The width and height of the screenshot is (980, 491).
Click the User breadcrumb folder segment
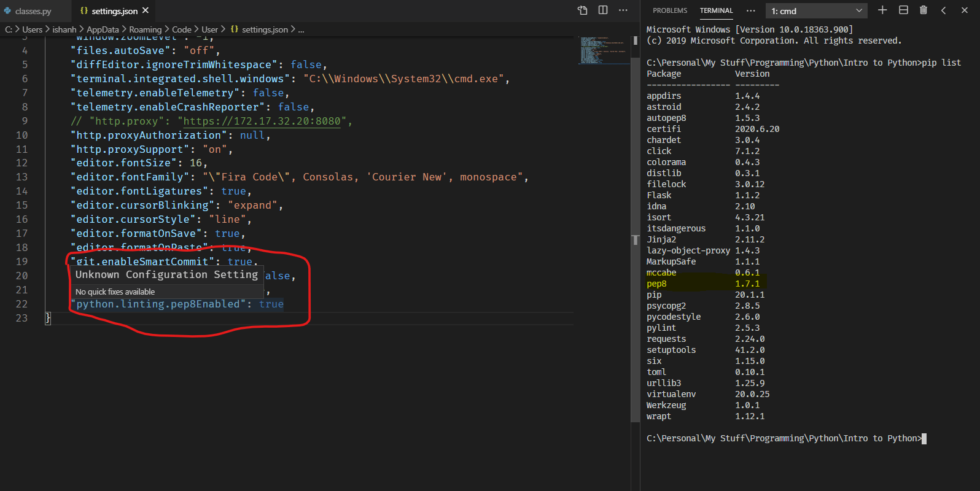[210, 29]
